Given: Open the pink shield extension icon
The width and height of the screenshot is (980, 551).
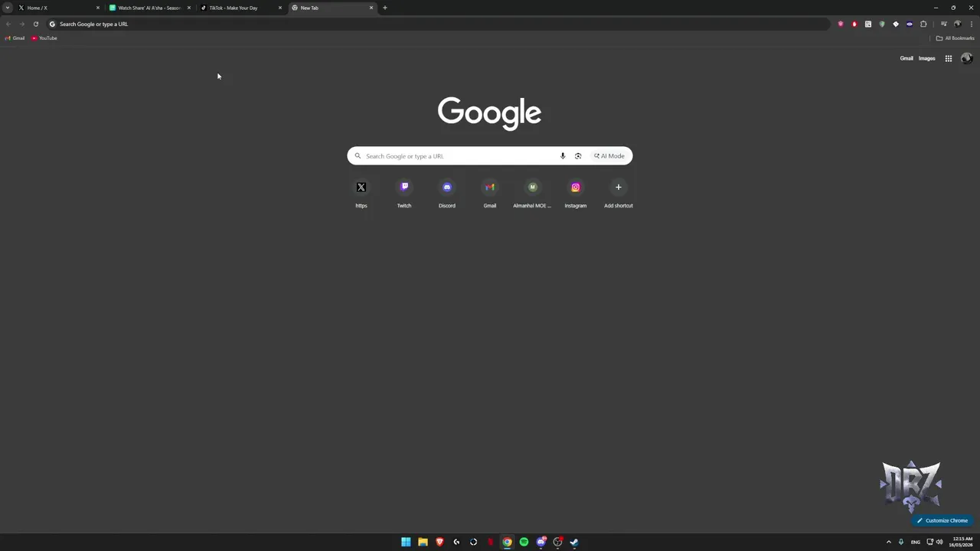Looking at the screenshot, I should click(841, 24).
